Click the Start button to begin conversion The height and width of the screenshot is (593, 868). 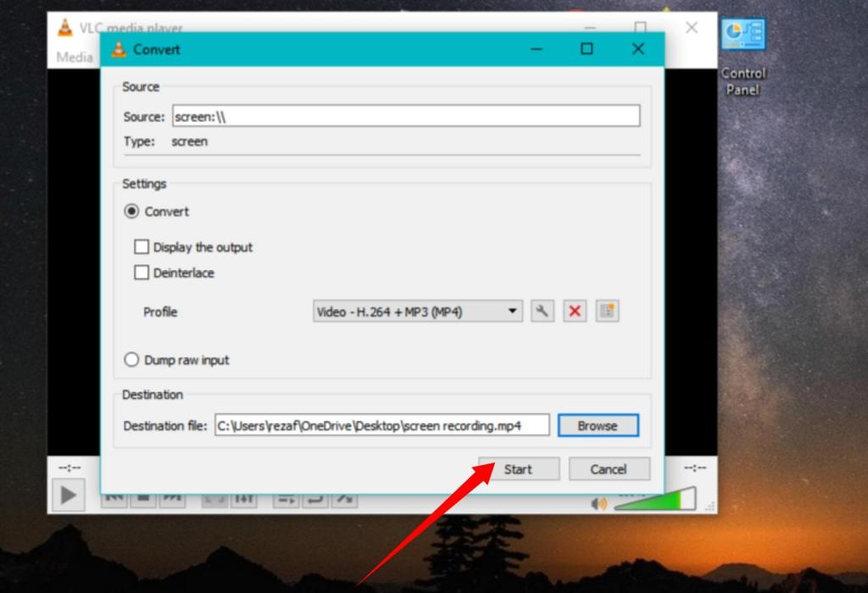click(x=518, y=468)
